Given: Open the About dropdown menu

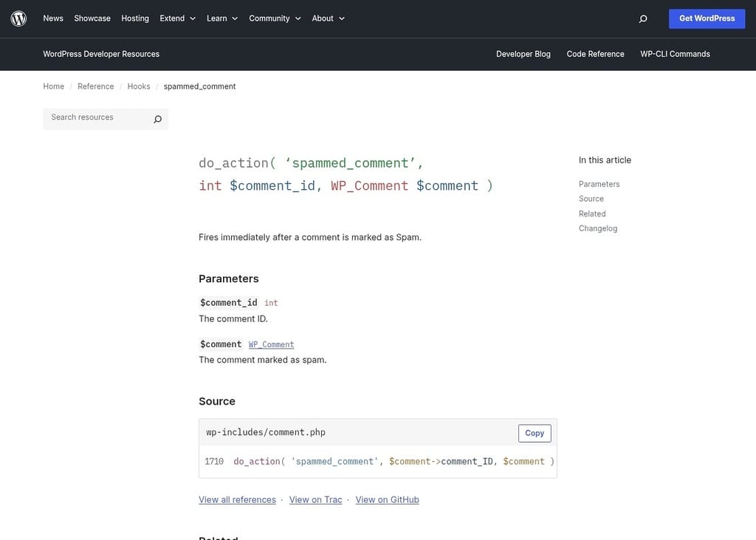Looking at the screenshot, I should click(328, 18).
